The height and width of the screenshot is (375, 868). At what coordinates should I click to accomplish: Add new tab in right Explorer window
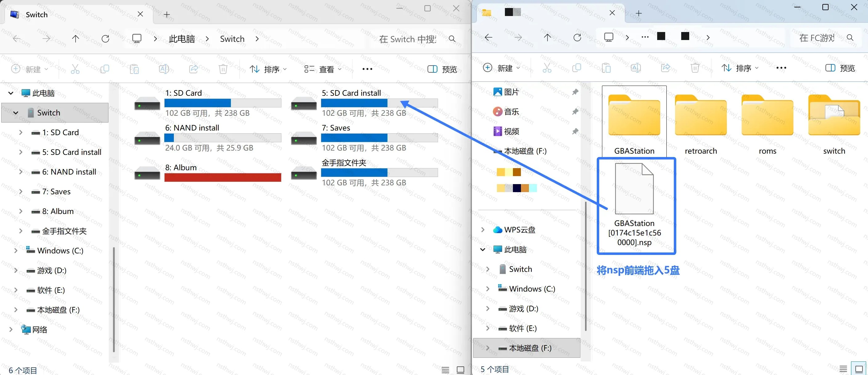pos(639,13)
